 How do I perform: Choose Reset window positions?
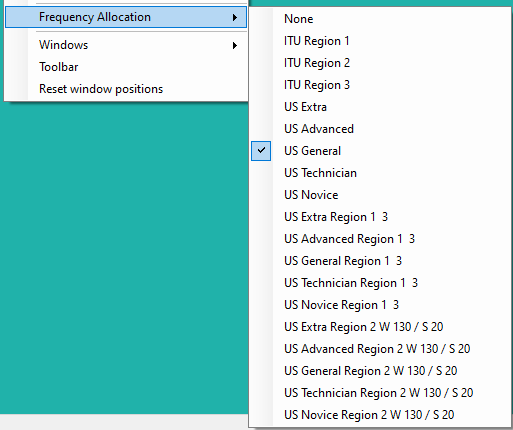[x=126, y=89]
